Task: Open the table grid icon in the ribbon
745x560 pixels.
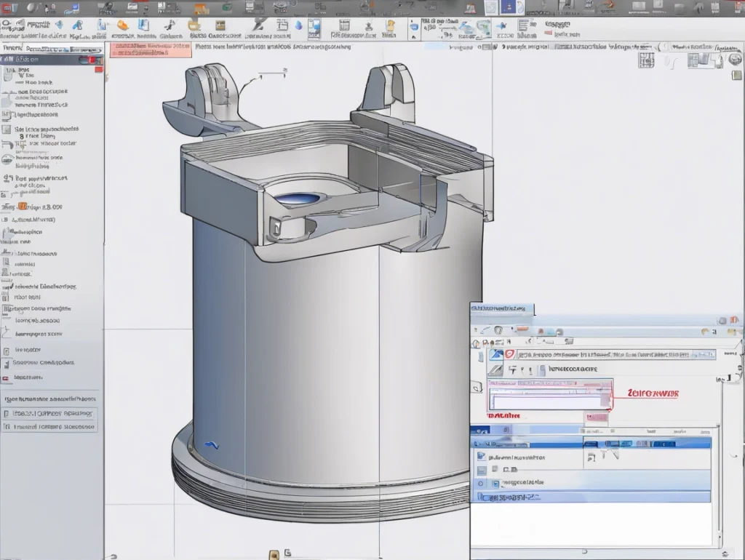Action: tap(344, 25)
